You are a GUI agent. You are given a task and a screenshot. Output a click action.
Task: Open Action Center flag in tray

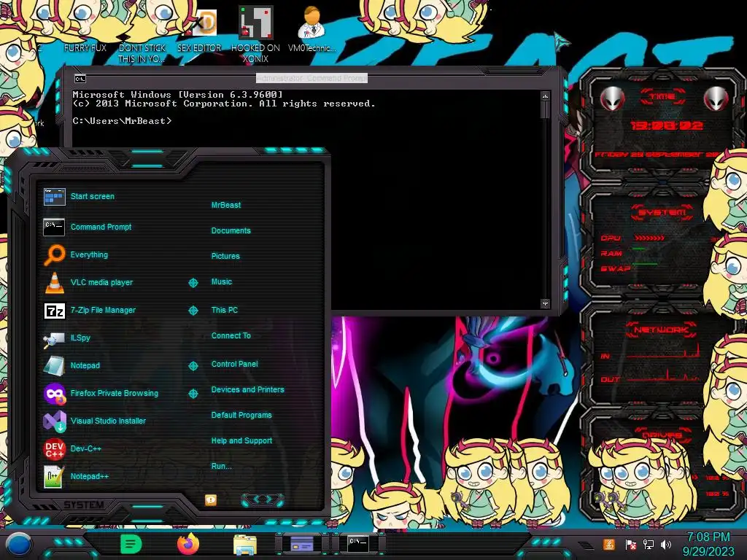[x=630, y=545]
